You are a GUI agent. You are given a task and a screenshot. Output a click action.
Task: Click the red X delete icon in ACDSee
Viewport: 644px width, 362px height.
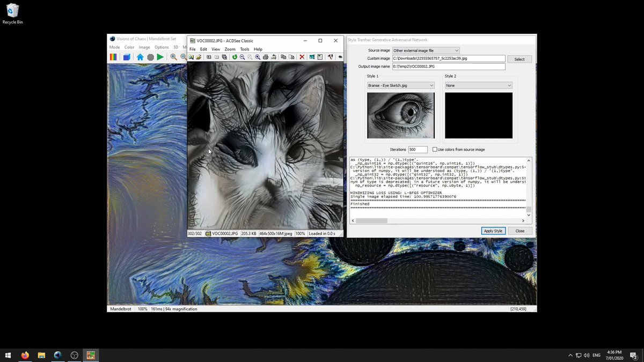pyautogui.click(x=302, y=57)
